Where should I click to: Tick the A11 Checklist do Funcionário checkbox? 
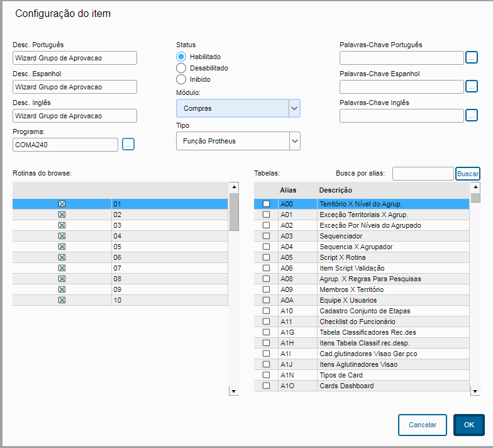pyautogui.click(x=266, y=322)
